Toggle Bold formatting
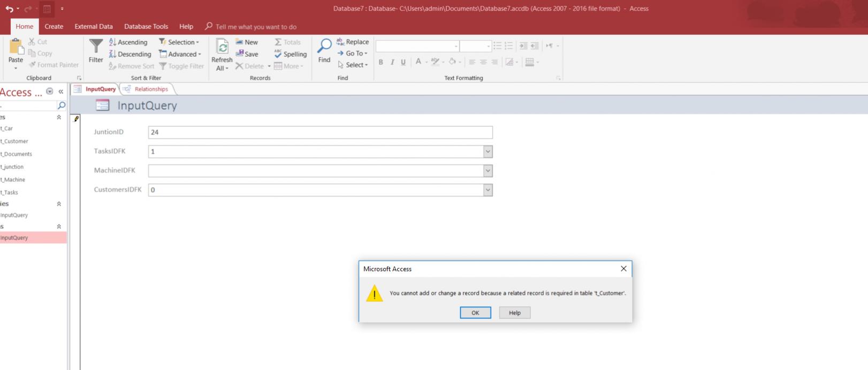This screenshot has height=370, width=868. point(380,62)
